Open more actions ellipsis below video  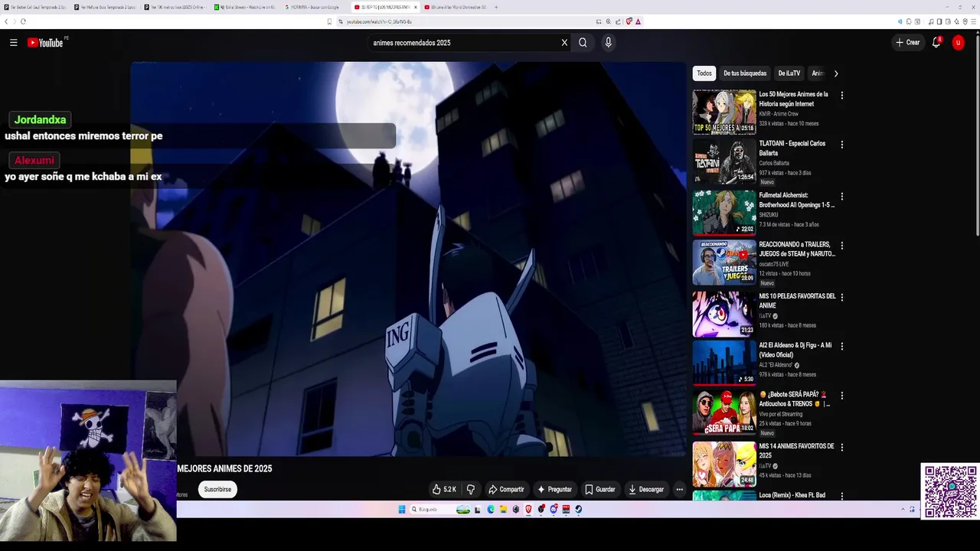coord(679,489)
